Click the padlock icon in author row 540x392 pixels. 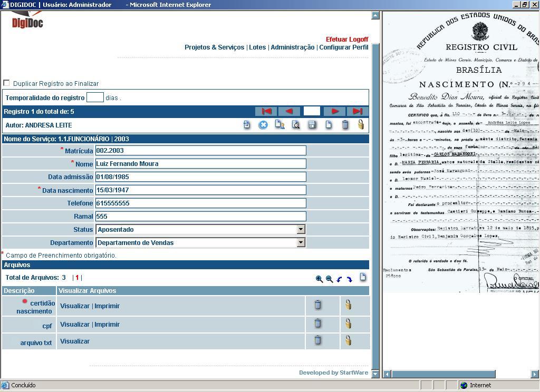(x=361, y=124)
